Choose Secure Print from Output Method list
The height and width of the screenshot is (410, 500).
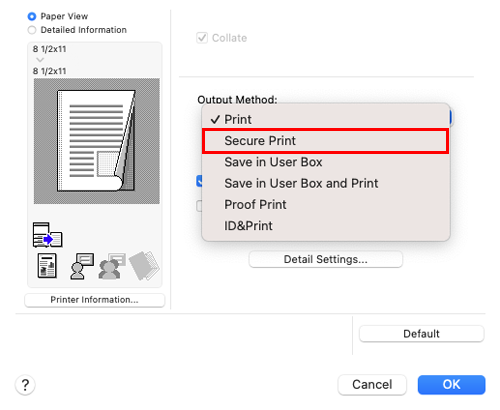pyautogui.click(x=326, y=141)
